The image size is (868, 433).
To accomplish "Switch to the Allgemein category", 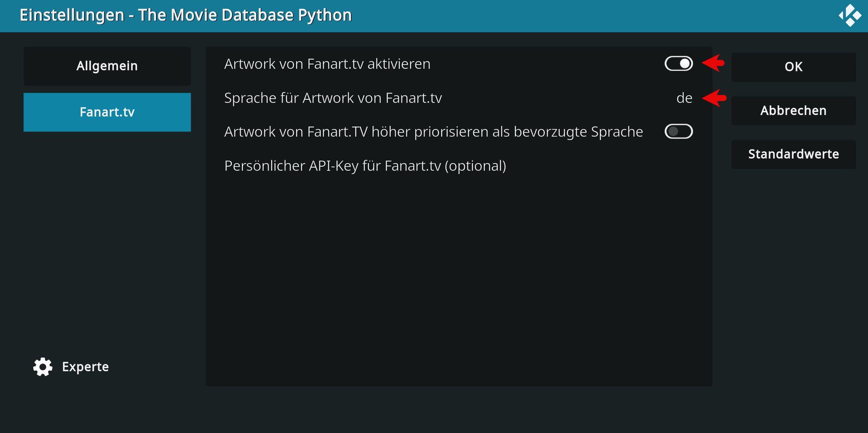I will pos(107,66).
